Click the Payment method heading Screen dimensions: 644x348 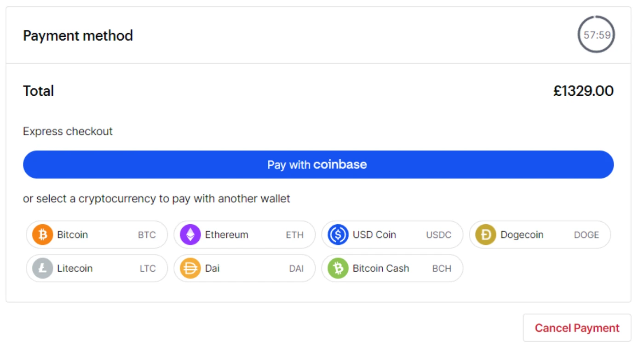coord(78,35)
